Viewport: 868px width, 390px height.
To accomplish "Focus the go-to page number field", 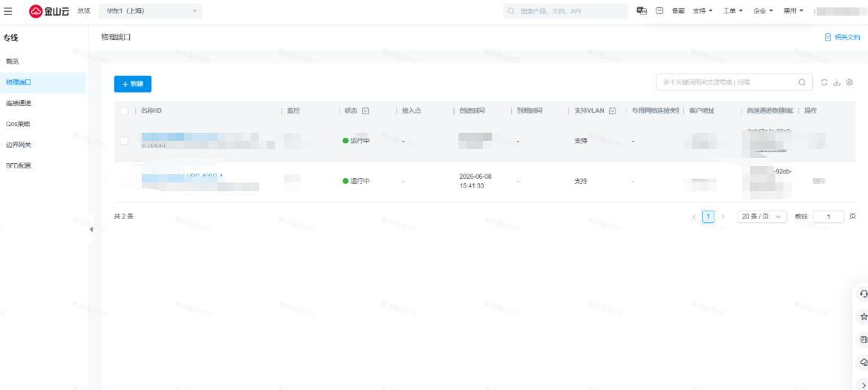I will pos(829,217).
